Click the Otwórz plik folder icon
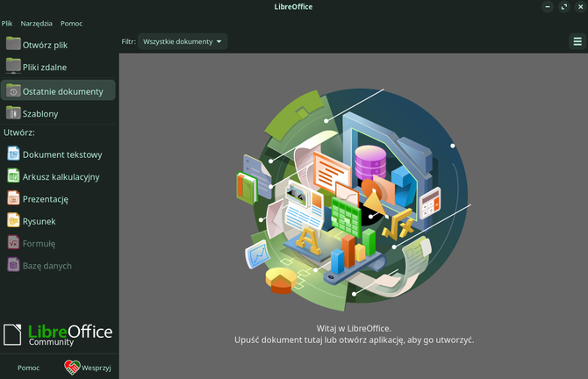The width and height of the screenshot is (588, 379). pyautogui.click(x=13, y=44)
